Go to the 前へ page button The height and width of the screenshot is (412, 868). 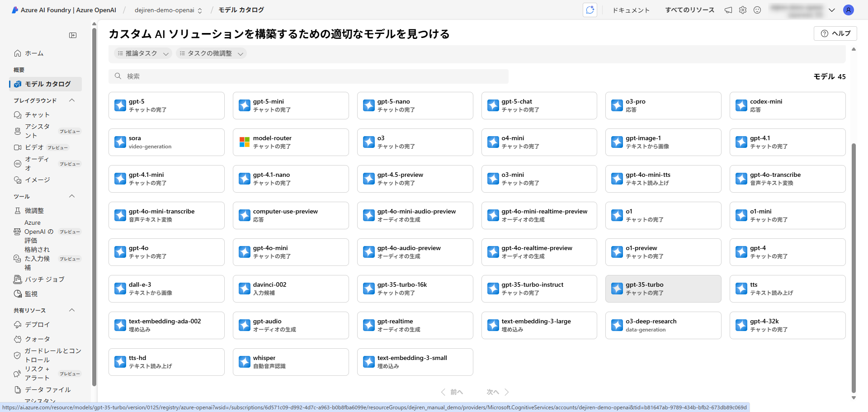click(452, 392)
